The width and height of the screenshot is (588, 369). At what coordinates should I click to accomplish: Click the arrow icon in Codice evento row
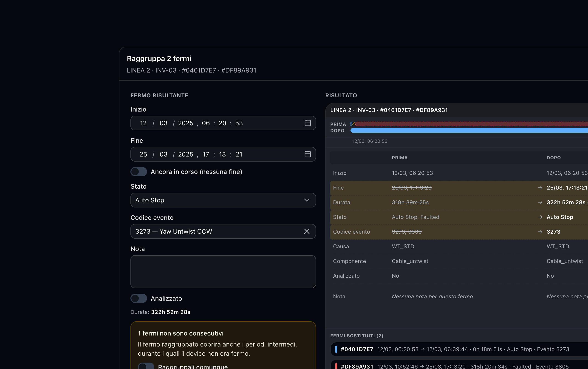click(x=540, y=232)
